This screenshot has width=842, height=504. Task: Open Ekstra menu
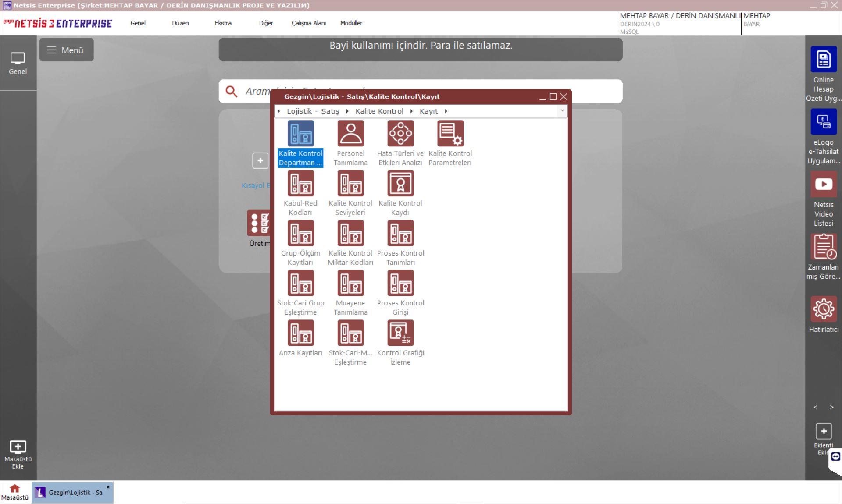[223, 23]
